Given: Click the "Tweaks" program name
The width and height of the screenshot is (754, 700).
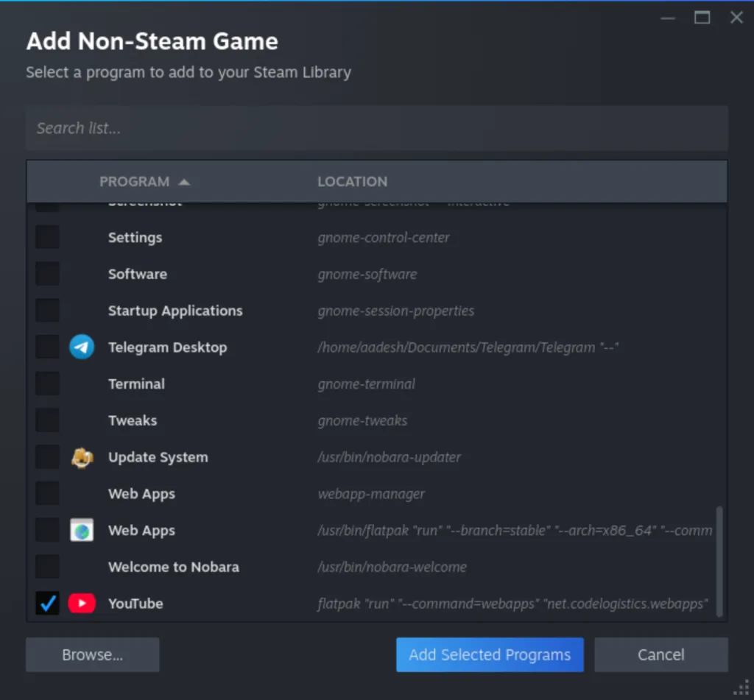Looking at the screenshot, I should pos(133,421).
